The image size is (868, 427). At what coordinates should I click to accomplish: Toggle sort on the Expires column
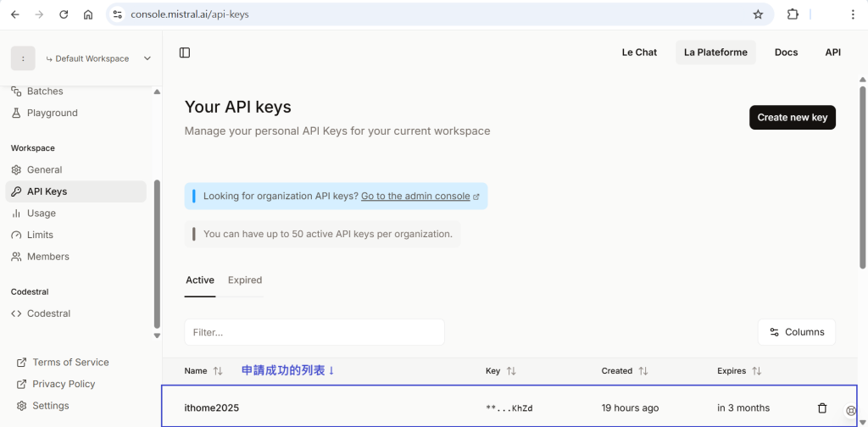click(757, 371)
